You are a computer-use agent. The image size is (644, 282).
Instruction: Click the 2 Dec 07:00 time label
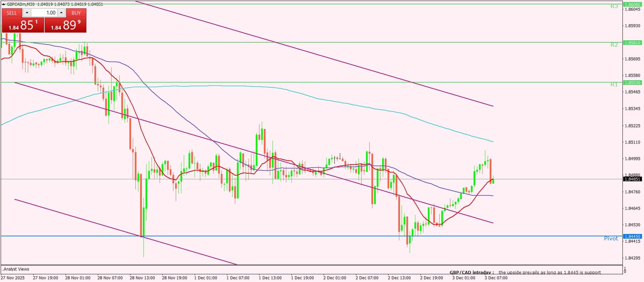tap(367, 278)
